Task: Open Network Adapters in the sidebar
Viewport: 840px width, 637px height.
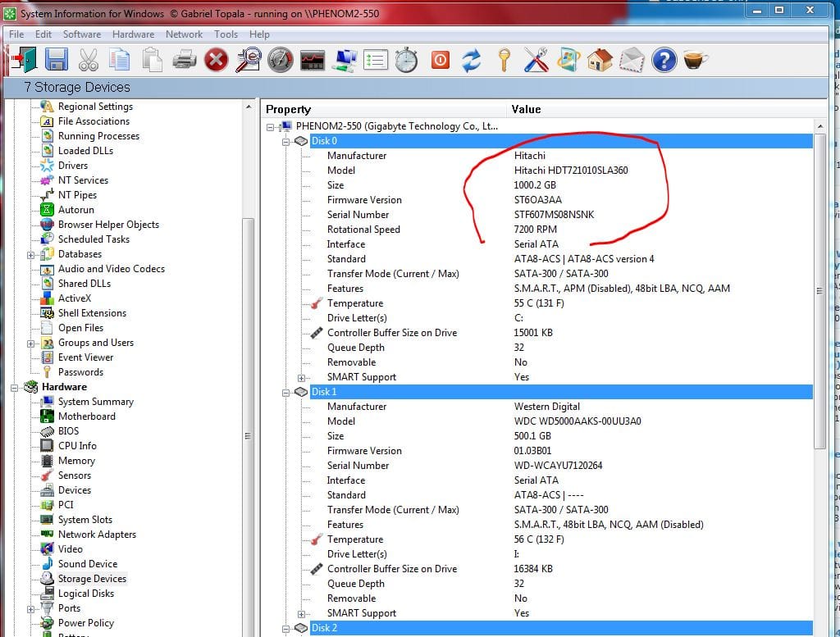Action: (x=97, y=535)
